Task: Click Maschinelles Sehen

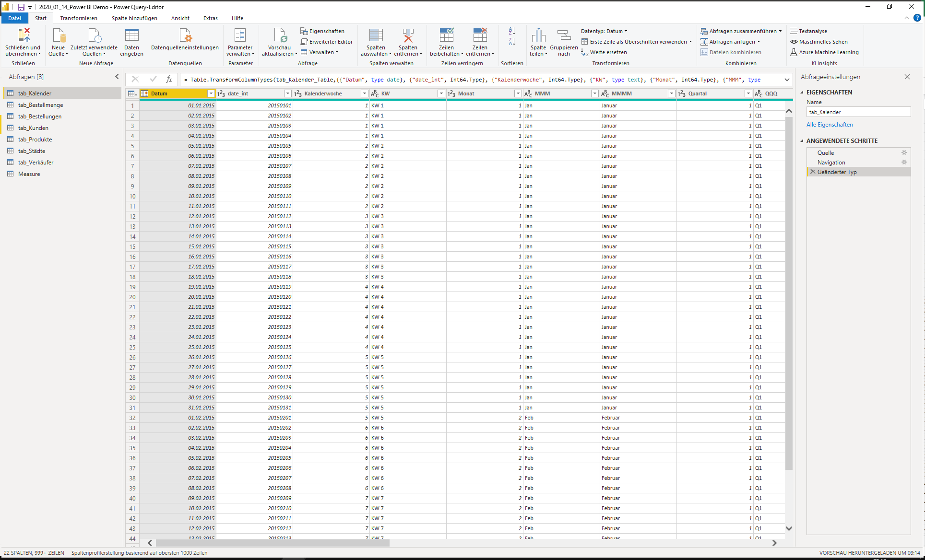Action: pos(819,42)
